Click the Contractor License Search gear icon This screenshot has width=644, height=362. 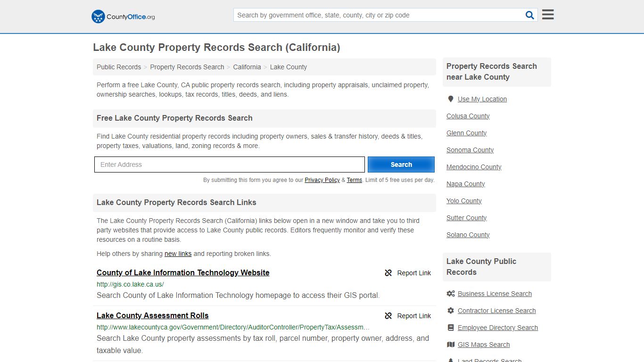(451, 311)
